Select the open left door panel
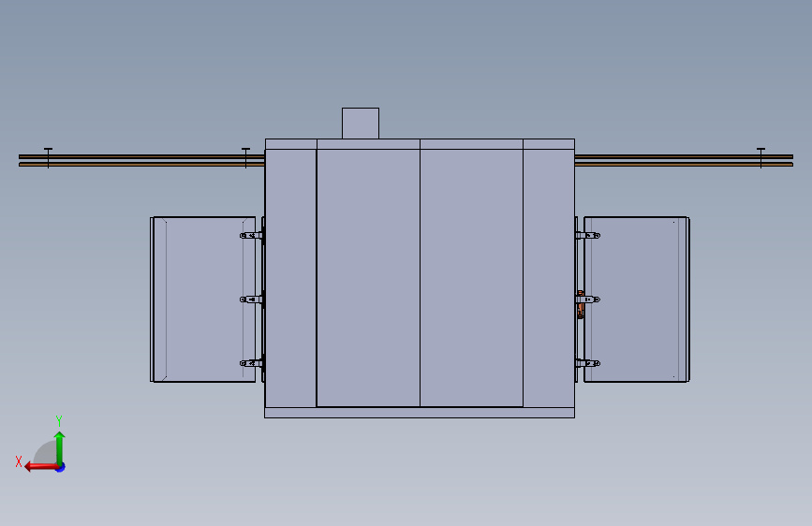812x526 pixels. point(204,300)
